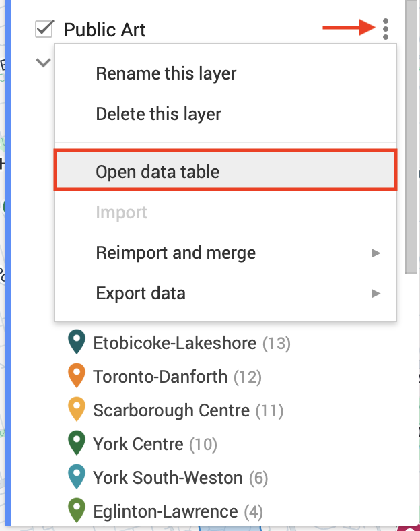Open data table from the menu
The image size is (420, 531).
157,171
